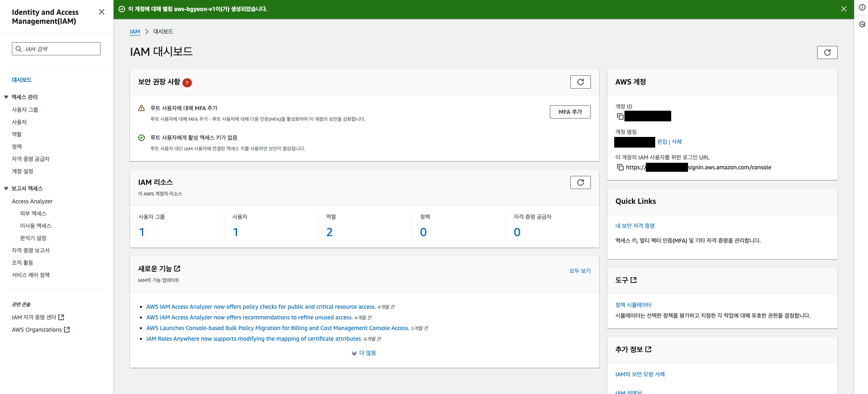Open the 정책 count of 0
Screen dimensions: 868x394
[424, 232]
